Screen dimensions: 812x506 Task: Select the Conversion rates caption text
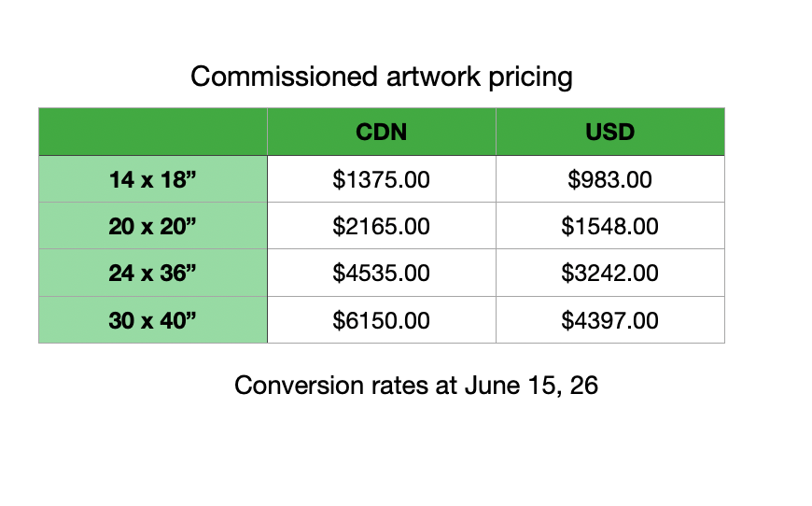[x=416, y=386]
